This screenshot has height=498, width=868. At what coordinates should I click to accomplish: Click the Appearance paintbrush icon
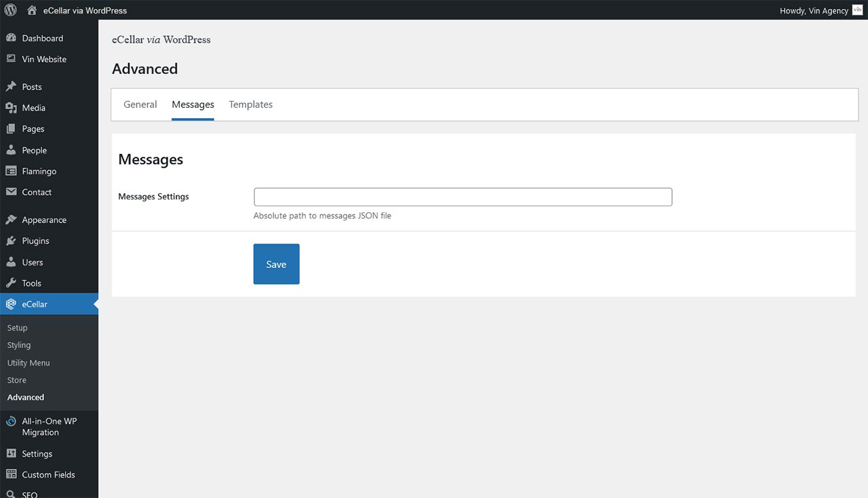11,220
